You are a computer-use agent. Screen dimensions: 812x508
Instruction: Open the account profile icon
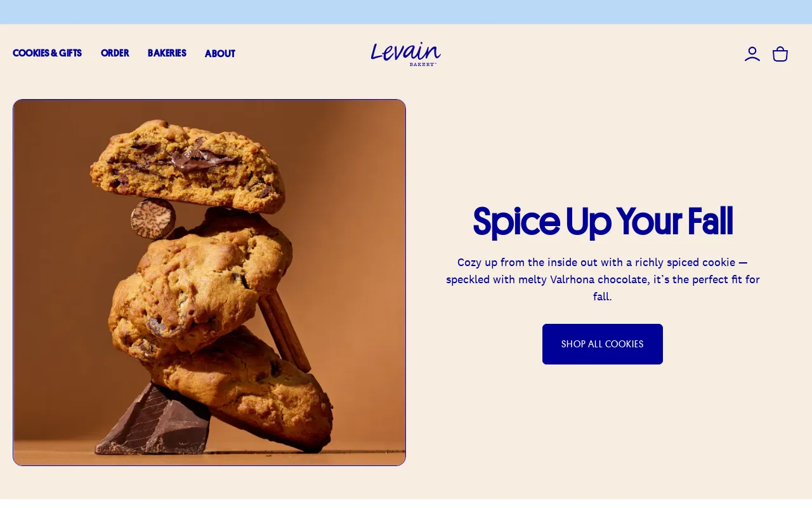(x=752, y=54)
